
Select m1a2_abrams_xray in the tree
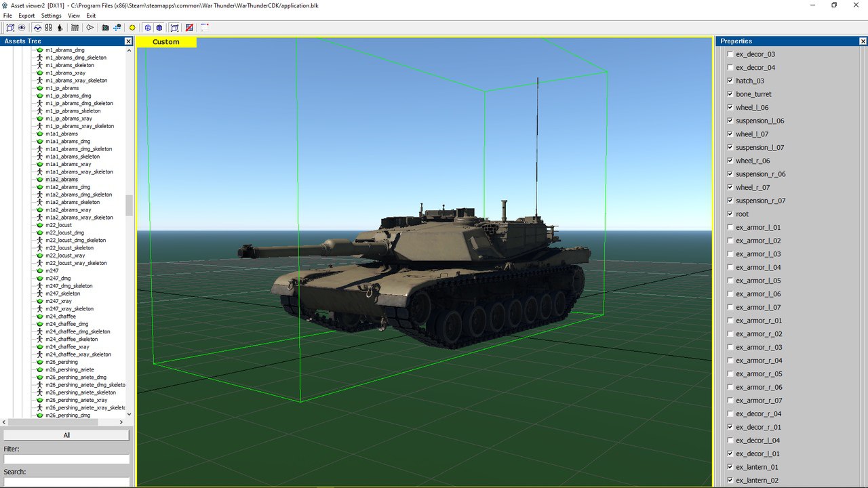pyautogui.click(x=68, y=210)
